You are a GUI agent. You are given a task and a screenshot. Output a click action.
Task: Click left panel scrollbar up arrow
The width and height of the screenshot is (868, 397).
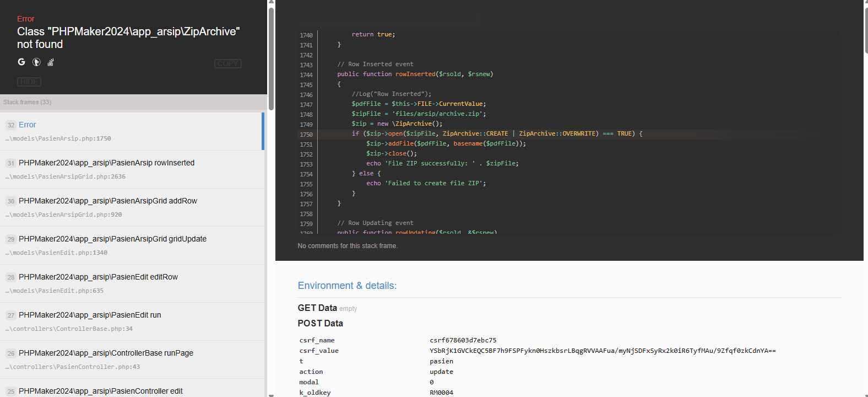click(x=271, y=3)
